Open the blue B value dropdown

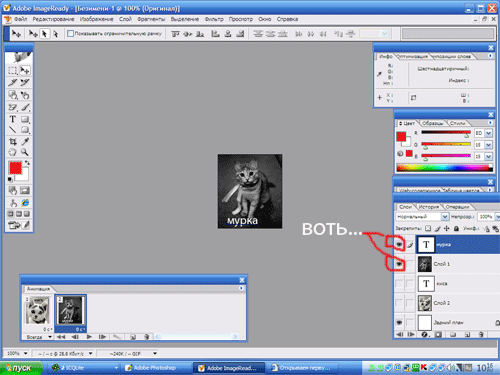tap(488, 156)
